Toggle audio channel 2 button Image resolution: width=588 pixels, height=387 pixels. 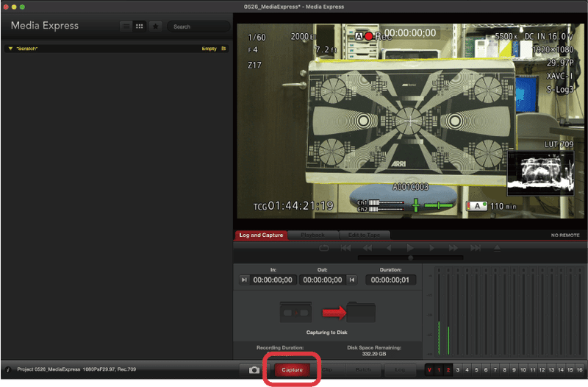pos(448,370)
